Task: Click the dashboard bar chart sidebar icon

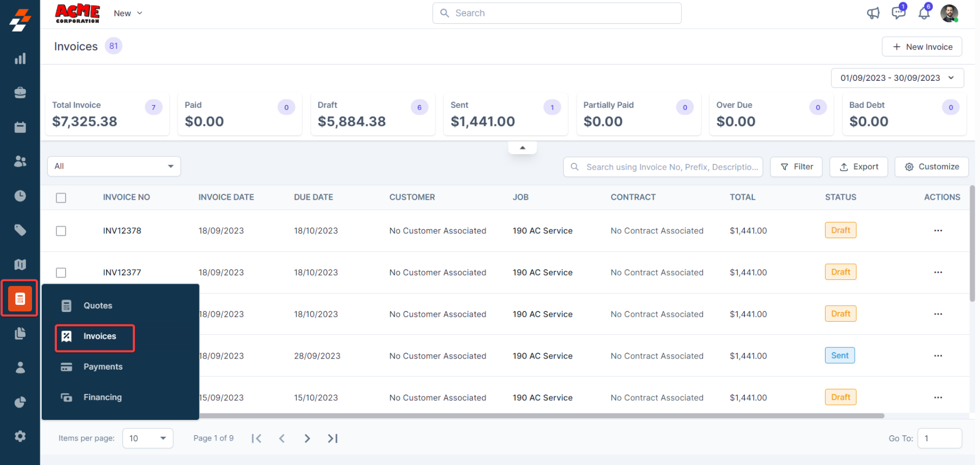Action: click(x=20, y=59)
